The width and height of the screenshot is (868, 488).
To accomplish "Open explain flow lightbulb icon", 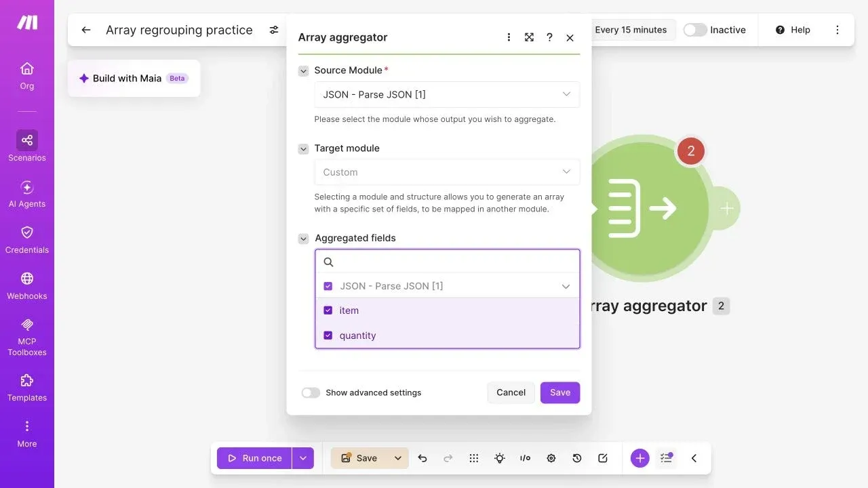I will (500, 458).
